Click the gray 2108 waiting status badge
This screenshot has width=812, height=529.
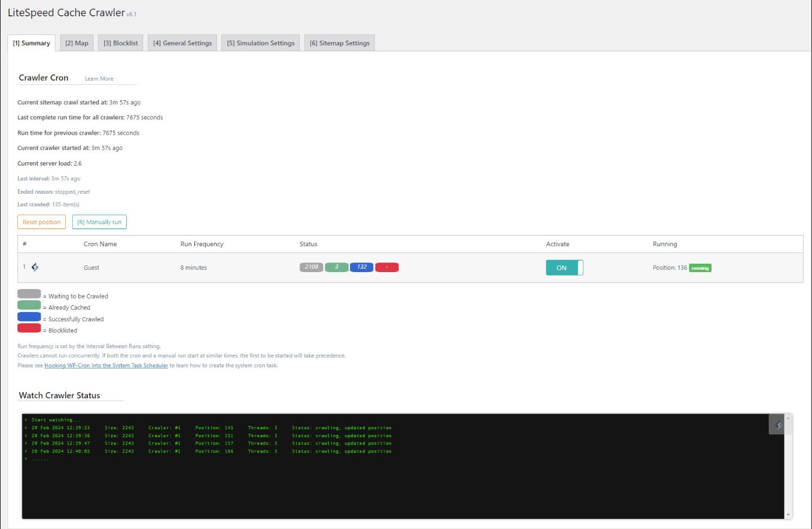(311, 267)
